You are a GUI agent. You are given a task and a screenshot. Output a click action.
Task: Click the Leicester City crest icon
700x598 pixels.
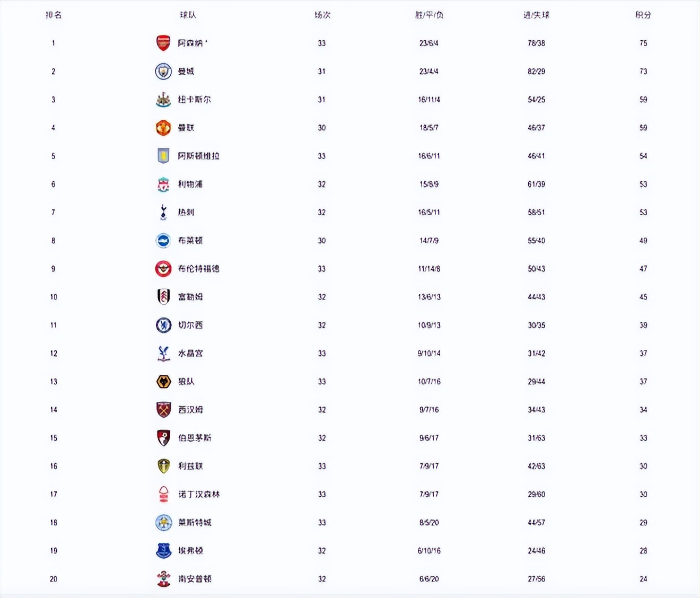point(163,523)
